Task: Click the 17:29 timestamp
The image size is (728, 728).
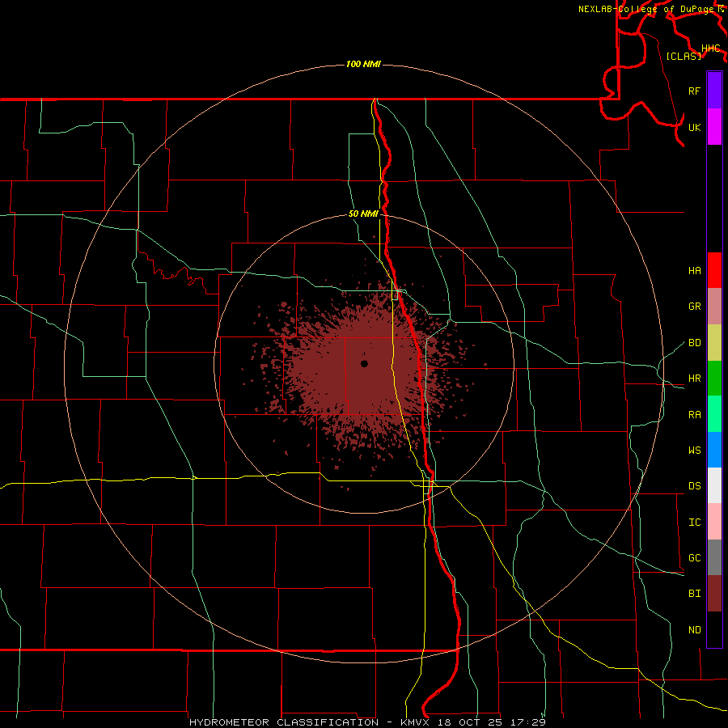Action: 528,722
